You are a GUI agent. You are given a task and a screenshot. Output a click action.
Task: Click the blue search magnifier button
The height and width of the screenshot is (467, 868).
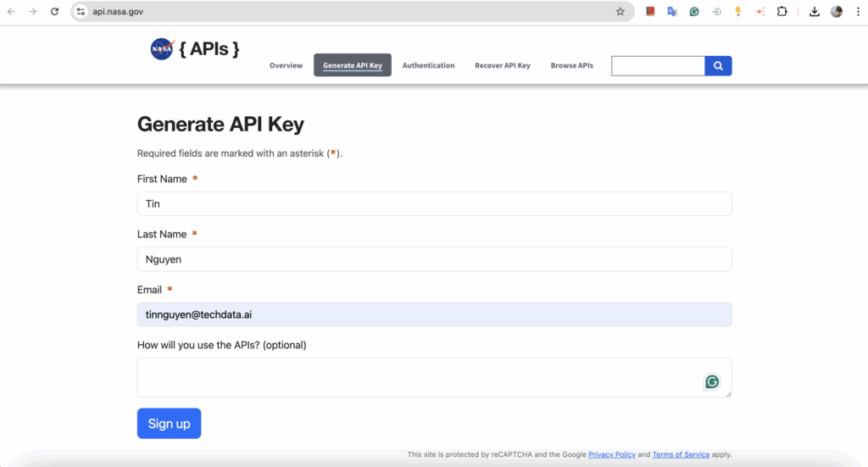[718, 66]
